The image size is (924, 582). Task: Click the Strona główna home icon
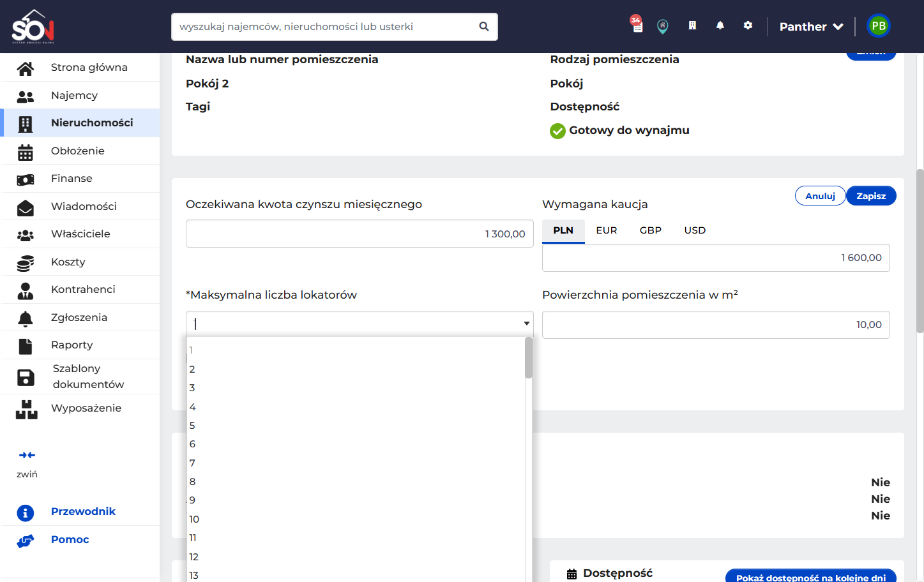point(26,68)
